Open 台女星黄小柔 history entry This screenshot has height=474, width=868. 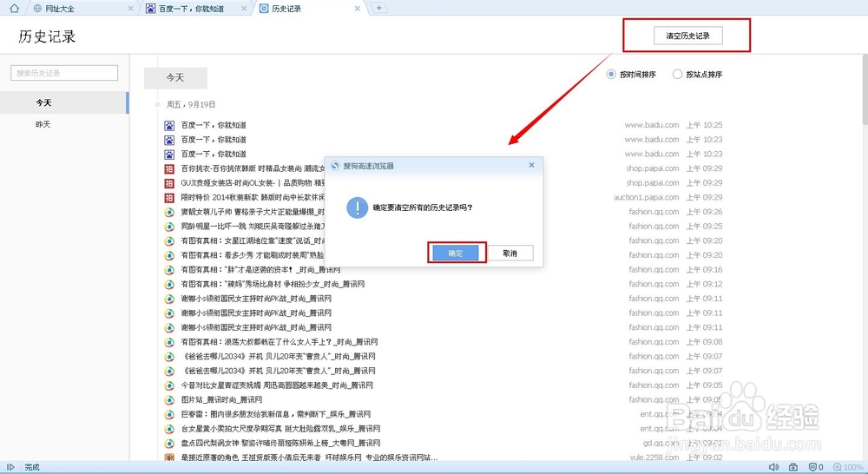coord(280,428)
